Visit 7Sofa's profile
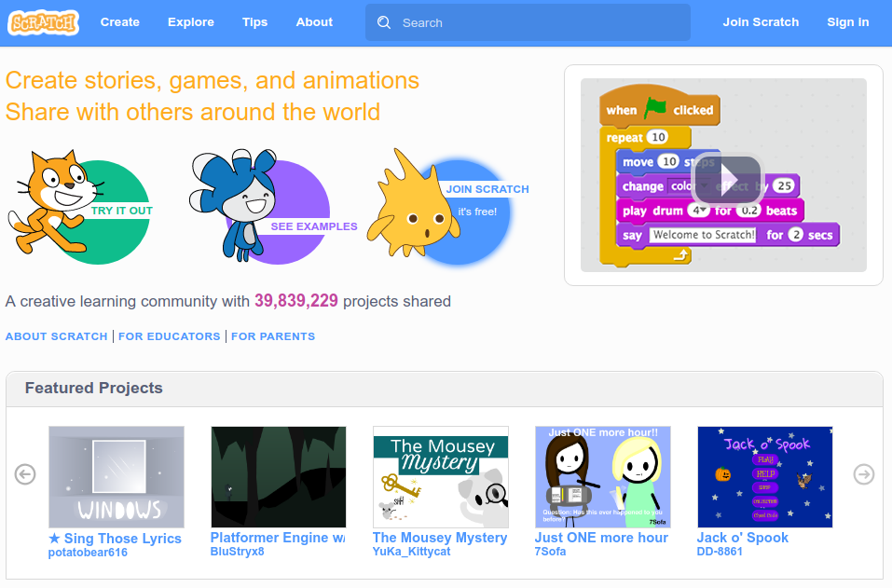The height and width of the screenshot is (588, 892). pyautogui.click(x=550, y=551)
